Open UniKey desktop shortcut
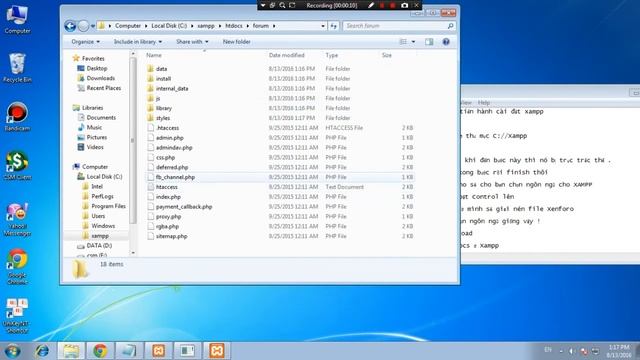Image resolution: width=640 pixels, height=360 pixels. click(17, 315)
